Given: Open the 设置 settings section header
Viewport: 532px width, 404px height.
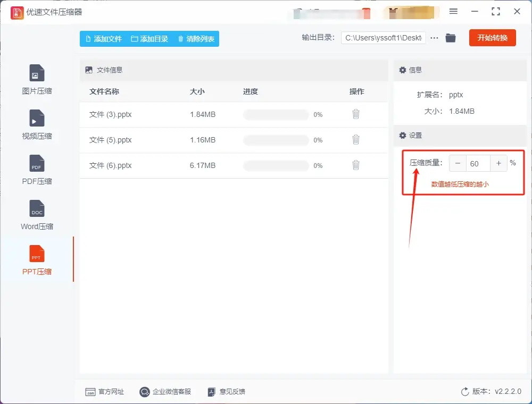Looking at the screenshot, I should point(414,135).
